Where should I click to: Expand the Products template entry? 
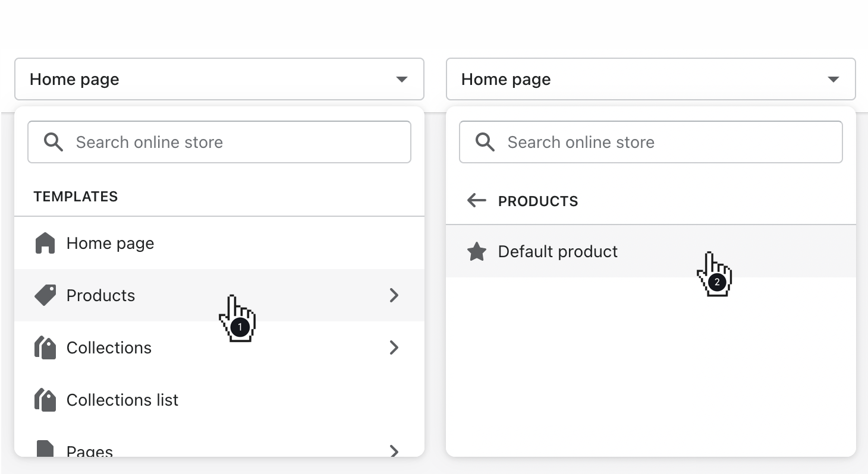click(394, 295)
